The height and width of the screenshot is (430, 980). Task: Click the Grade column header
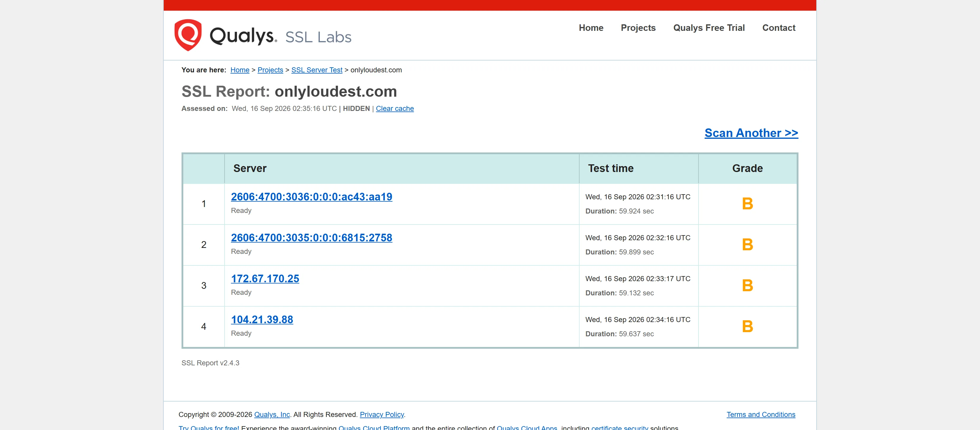pos(747,168)
